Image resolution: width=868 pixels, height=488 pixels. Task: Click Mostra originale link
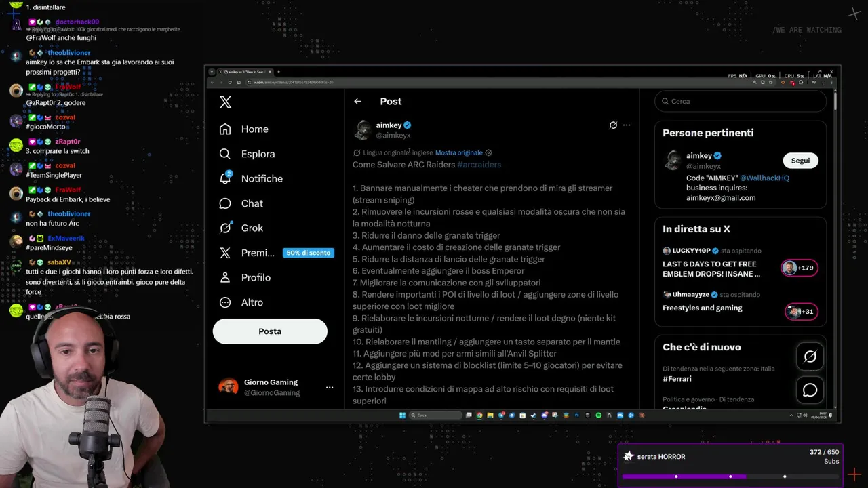click(459, 152)
